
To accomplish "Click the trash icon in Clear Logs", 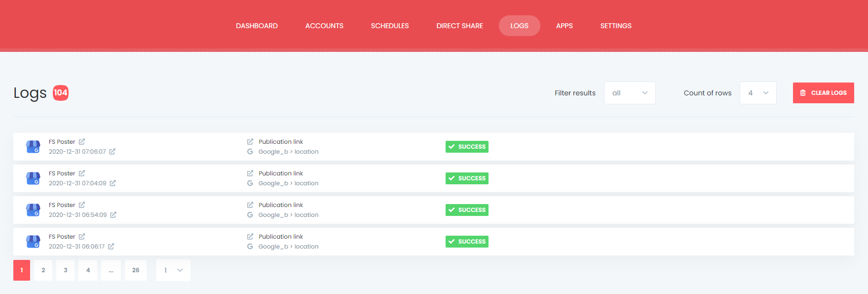I will click(803, 93).
